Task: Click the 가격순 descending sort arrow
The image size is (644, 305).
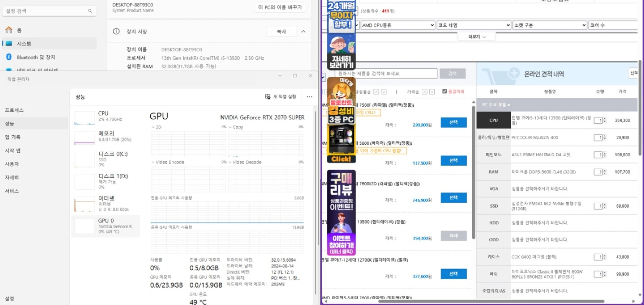Action: coord(432,92)
